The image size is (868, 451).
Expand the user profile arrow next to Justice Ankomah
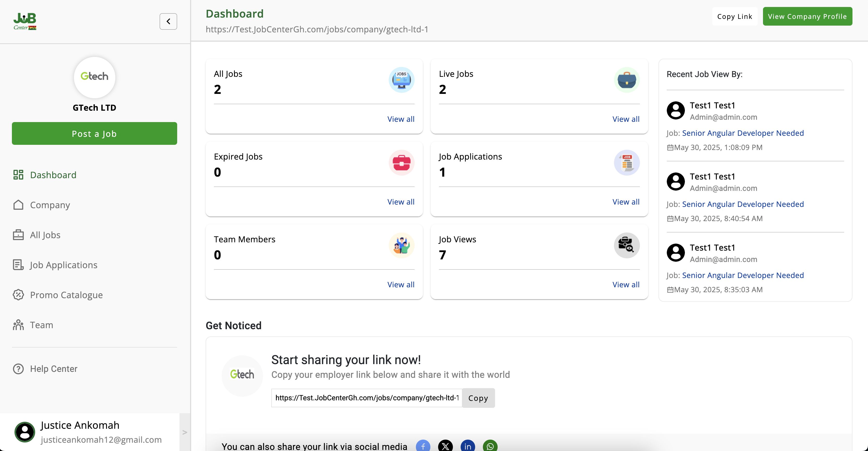184,432
